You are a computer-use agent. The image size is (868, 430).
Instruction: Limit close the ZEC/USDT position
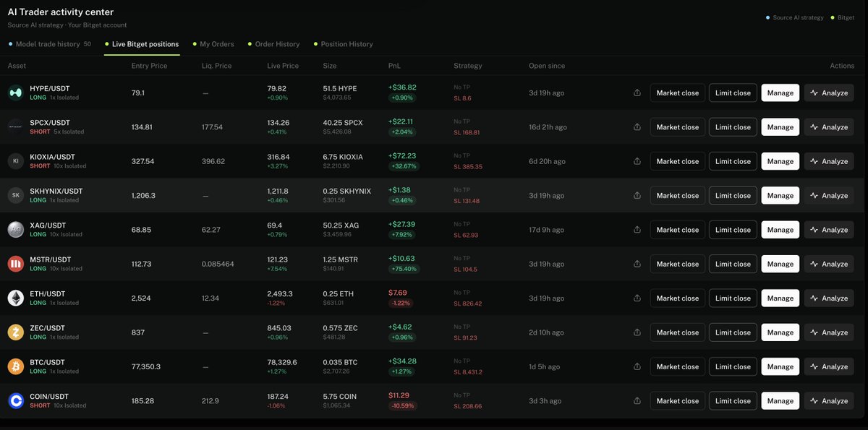(x=733, y=332)
